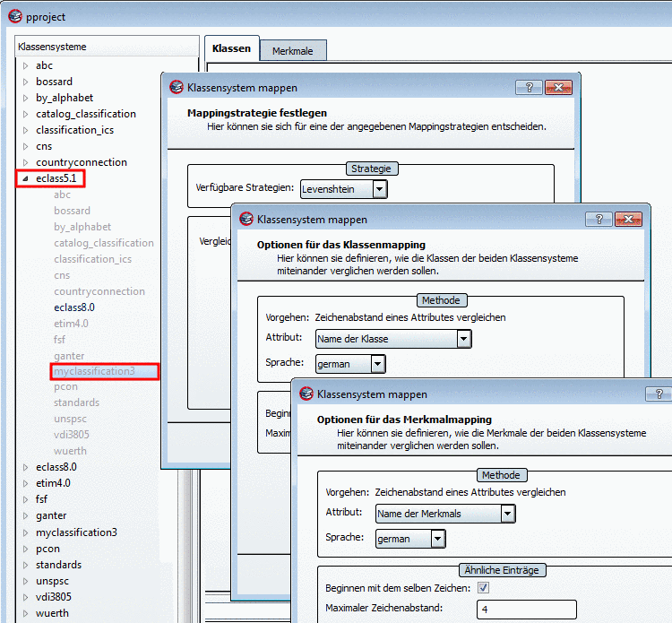Expand the bossard top-level tree node
672x623 pixels.
pos(25,82)
